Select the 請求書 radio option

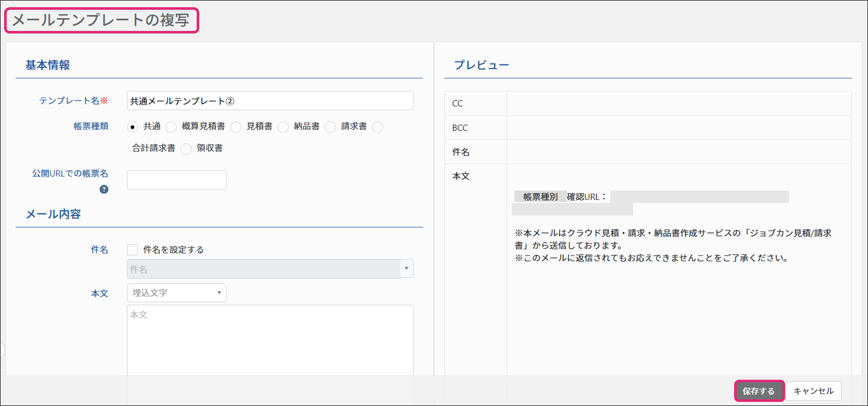tap(331, 127)
